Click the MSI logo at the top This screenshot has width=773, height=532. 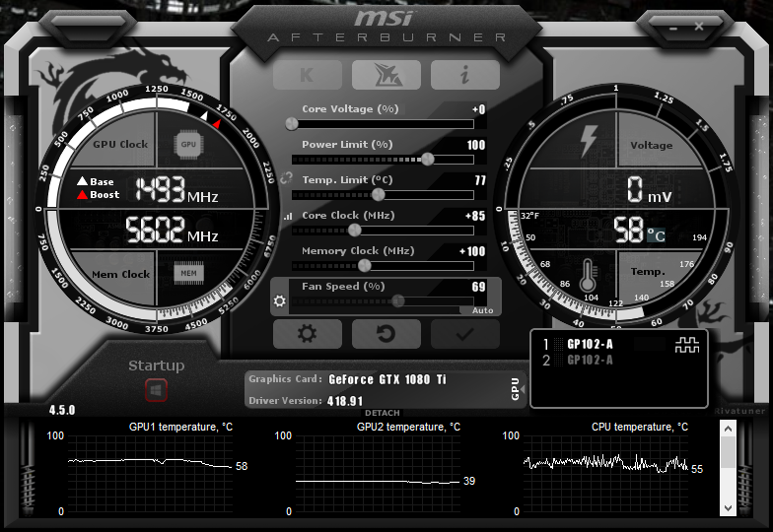(x=384, y=20)
